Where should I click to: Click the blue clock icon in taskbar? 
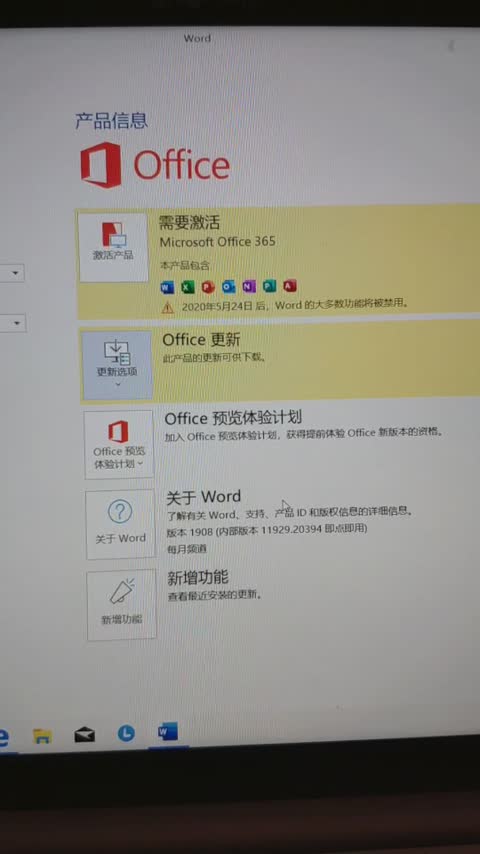point(126,734)
